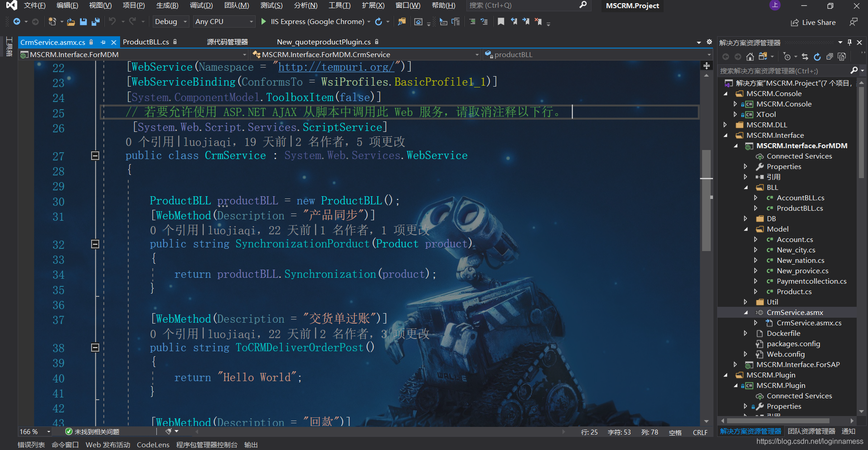Screen dimensions: 868x450
Task: Toggle auto-hide pin of Solution Explorer
Action: coord(849,42)
